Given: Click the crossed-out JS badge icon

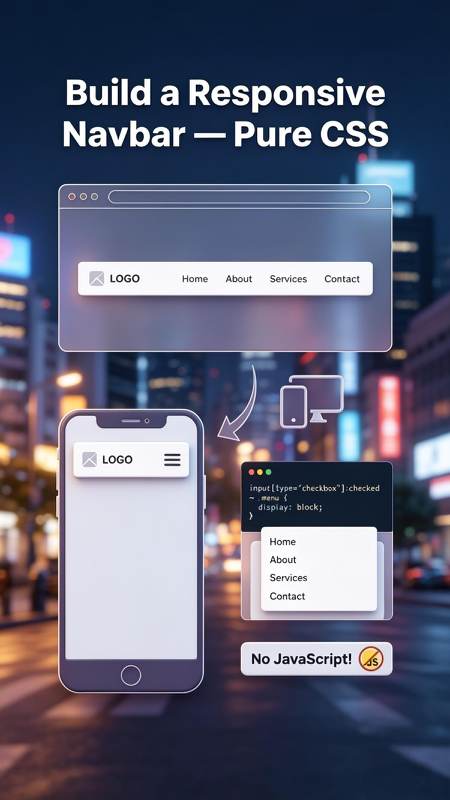Looking at the screenshot, I should (x=371, y=659).
